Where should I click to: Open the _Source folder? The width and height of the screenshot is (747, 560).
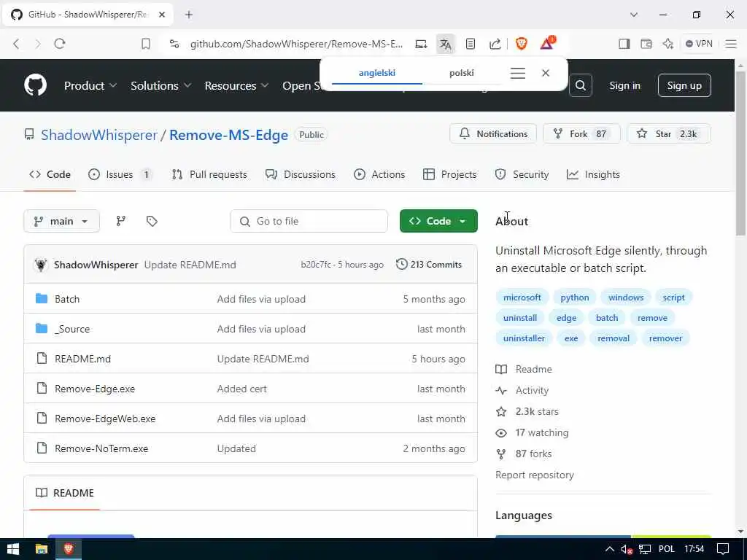tap(72, 329)
